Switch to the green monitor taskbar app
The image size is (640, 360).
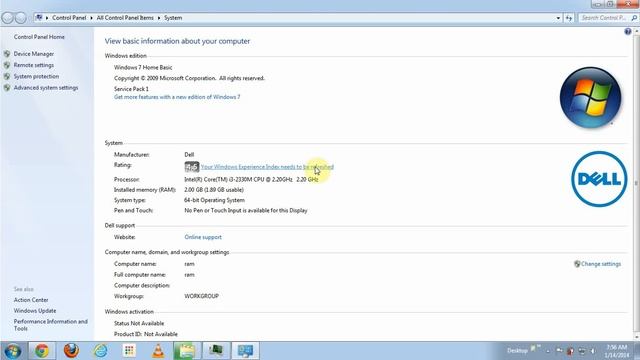coord(216,351)
